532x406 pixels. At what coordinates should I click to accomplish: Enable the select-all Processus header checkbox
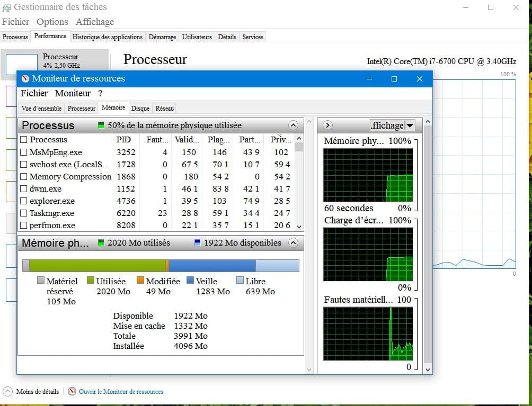pyautogui.click(x=24, y=140)
